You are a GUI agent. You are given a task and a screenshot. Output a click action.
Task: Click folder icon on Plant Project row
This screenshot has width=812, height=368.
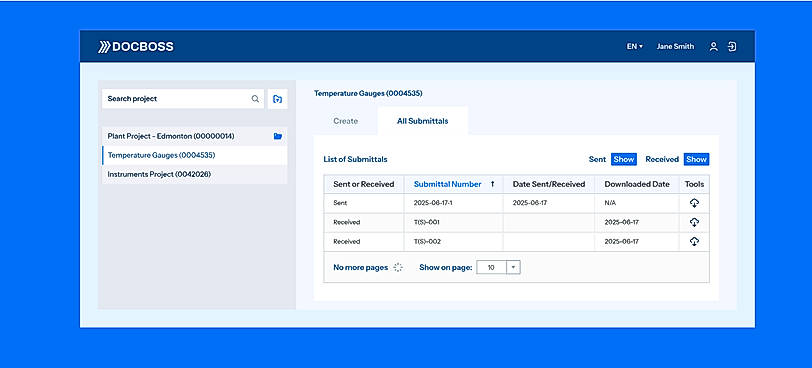(x=278, y=136)
